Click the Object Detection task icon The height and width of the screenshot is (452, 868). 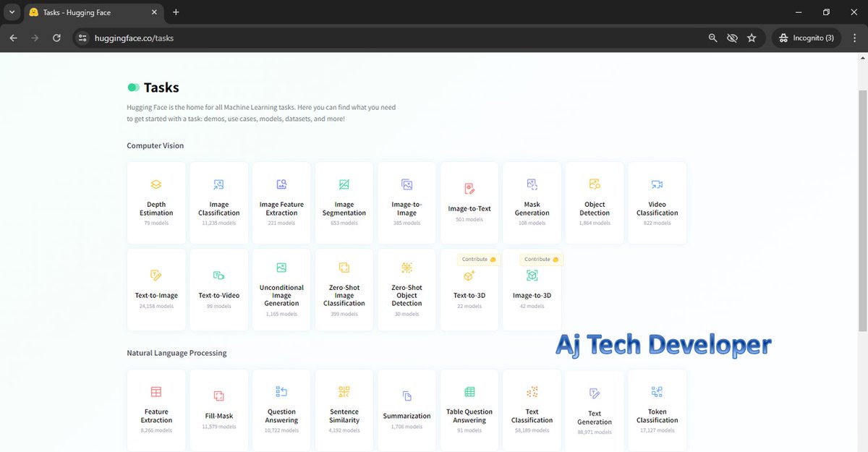(594, 185)
